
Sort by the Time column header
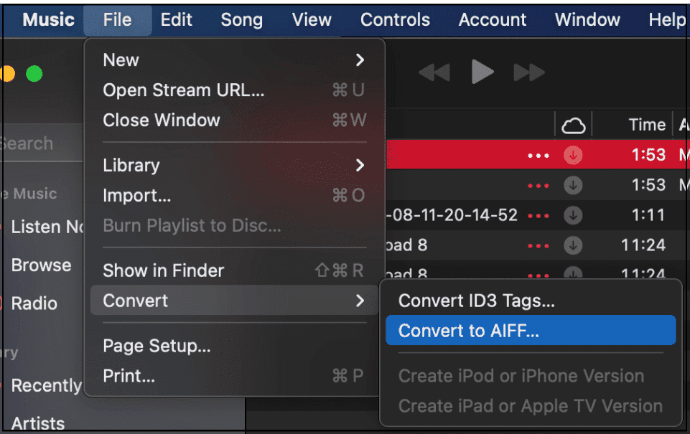pos(646,125)
